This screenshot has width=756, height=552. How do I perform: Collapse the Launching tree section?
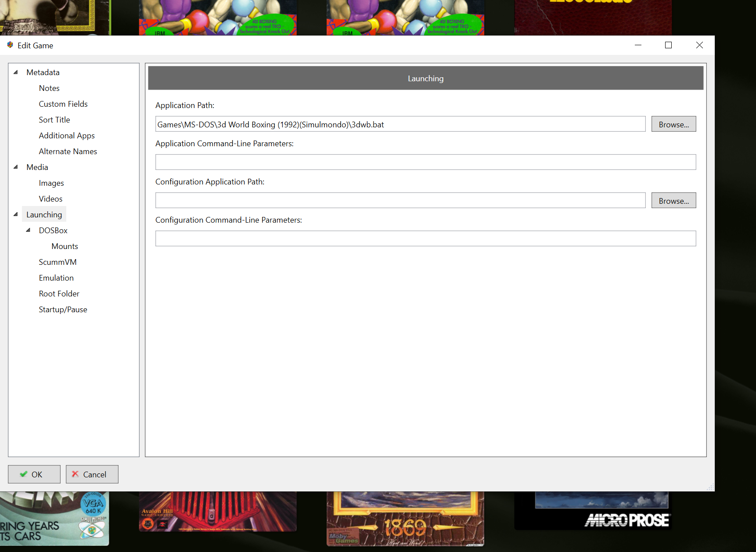tap(16, 215)
